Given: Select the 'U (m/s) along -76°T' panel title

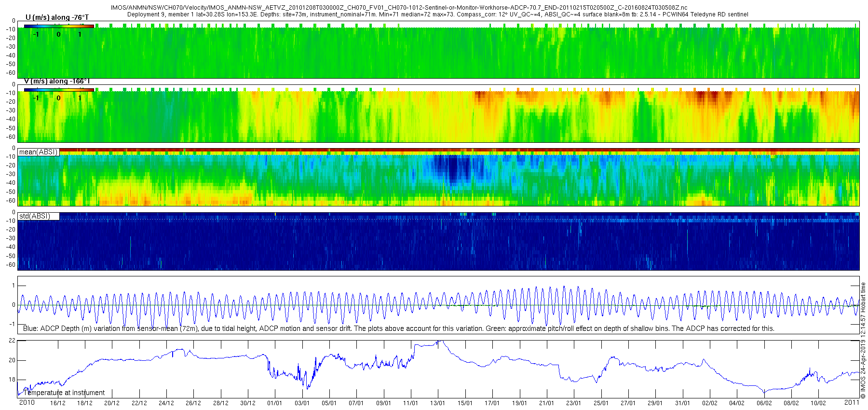Looking at the screenshot, I should [57, 17].
